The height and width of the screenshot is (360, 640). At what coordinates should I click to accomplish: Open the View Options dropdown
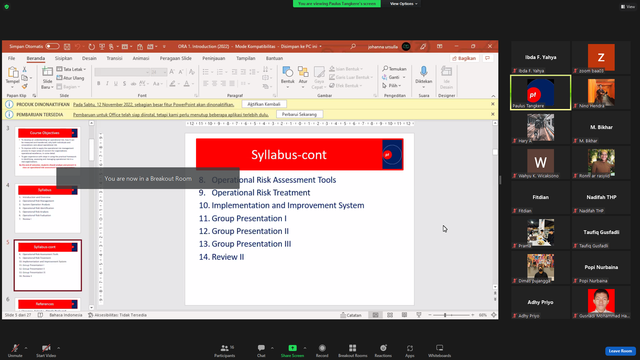(403, 4)
